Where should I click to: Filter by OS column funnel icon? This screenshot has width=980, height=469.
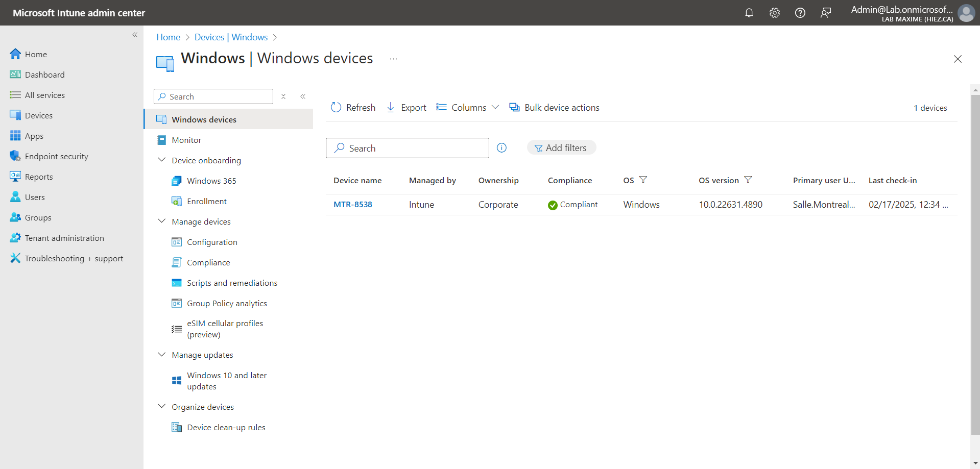(x=643, y=180)
